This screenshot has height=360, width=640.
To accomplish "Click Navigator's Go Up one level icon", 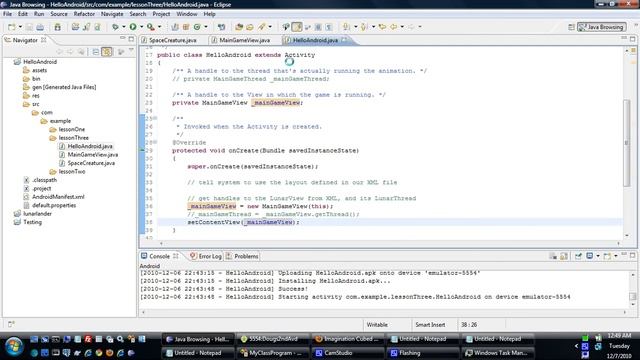I will tap(81, 52).
